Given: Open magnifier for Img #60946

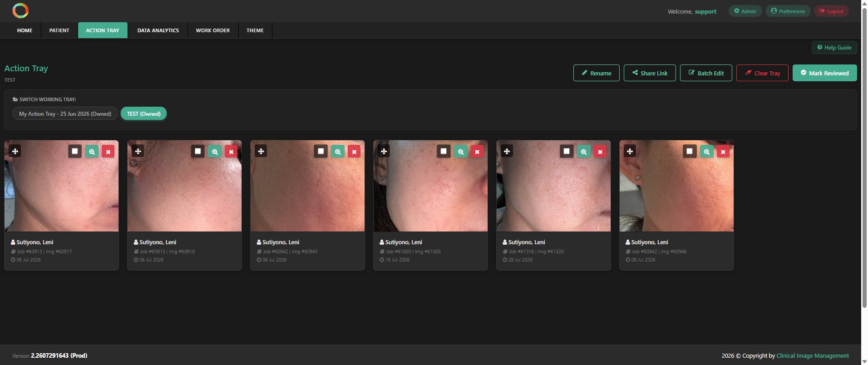Looking at the screenshot, I should [707, 152].
